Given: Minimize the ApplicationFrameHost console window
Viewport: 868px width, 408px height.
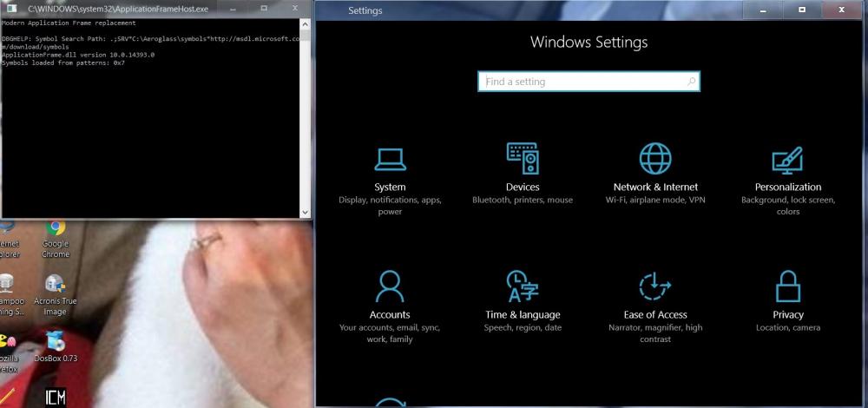Looking at the screenshot, I should click(234, 9).
